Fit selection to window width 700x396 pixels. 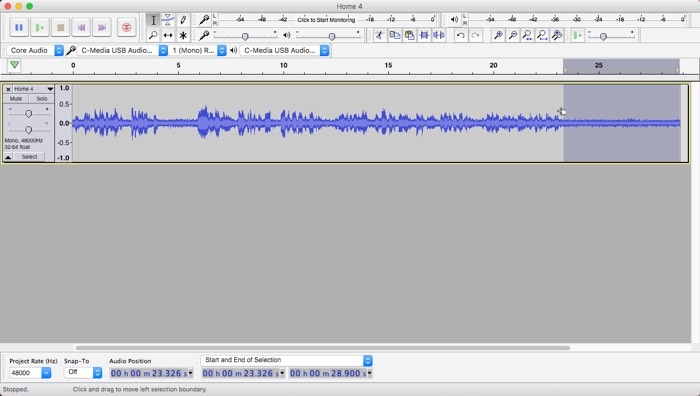pyautogui.click(x=528, y=35)
